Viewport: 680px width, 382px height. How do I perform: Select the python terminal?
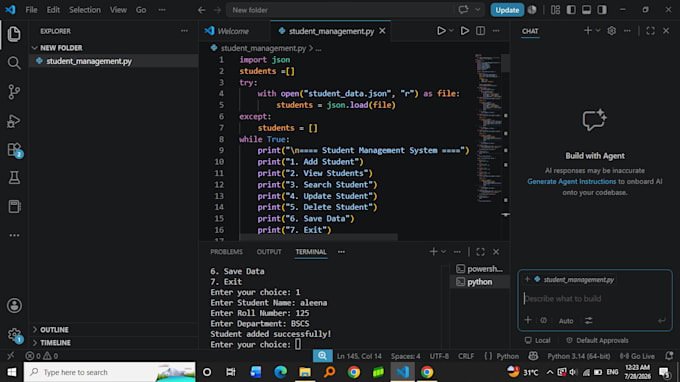[x=480, y=282]
